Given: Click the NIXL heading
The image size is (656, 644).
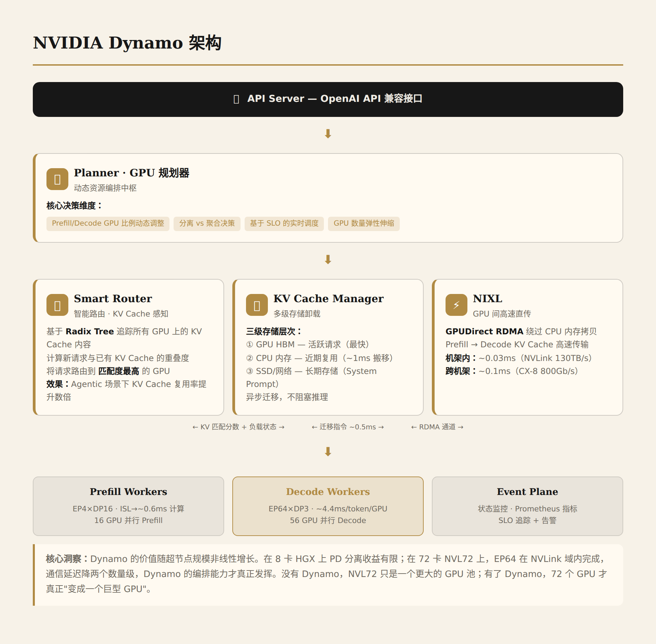Looking at the screenshot, I should 488,299.
